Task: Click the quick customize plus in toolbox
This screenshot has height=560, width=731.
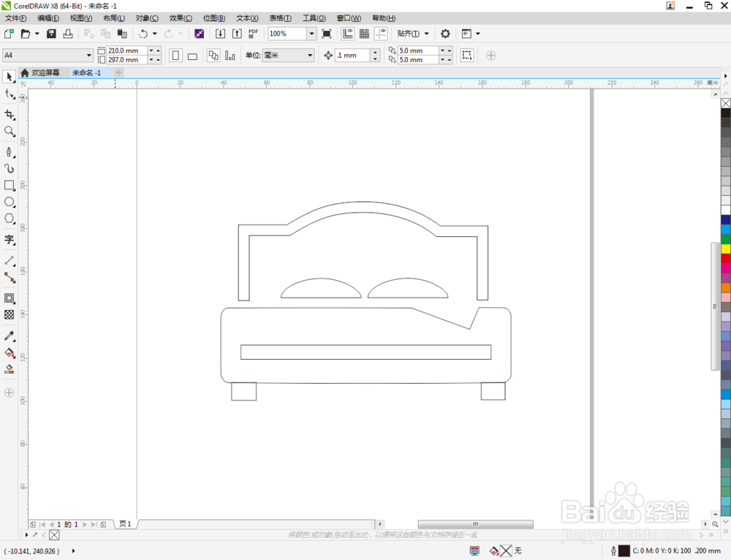Action: (9, 393)
